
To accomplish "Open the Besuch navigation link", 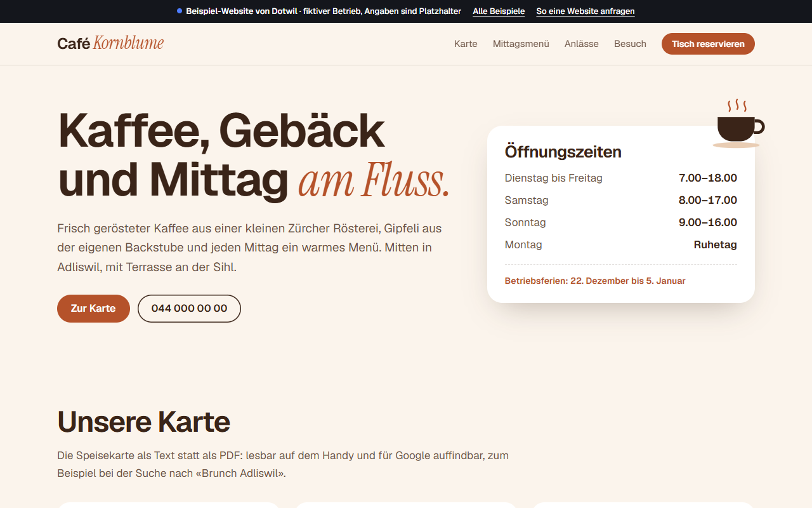I will click(630, 44).
